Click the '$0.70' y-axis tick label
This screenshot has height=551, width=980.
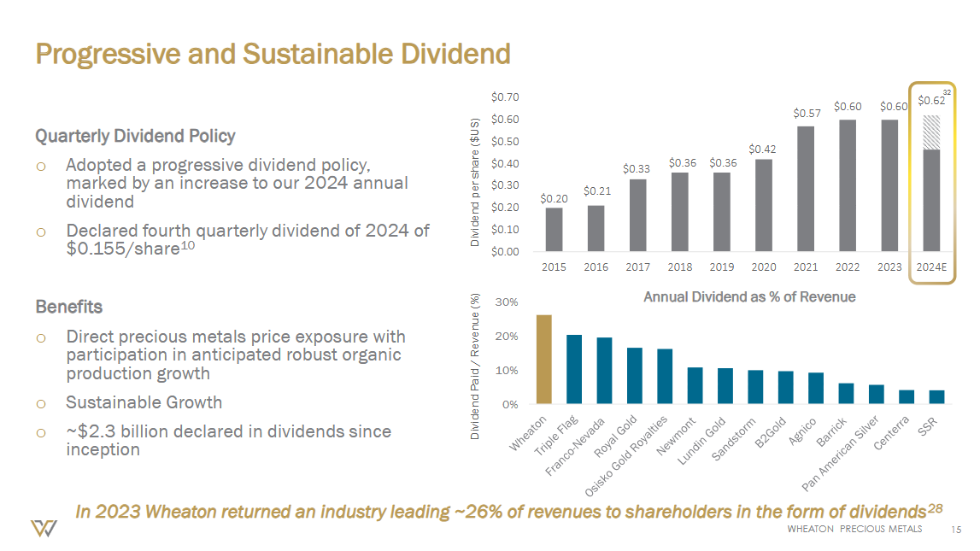tap(505, 97)
